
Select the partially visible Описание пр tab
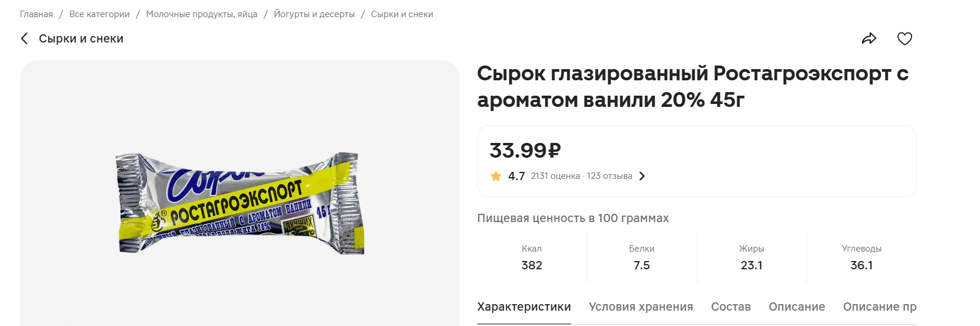tap(879, 307)
